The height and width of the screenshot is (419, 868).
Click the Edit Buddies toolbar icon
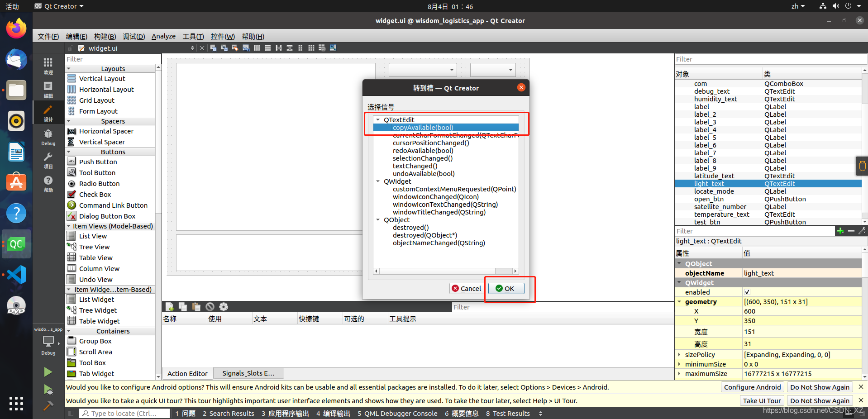click(x=235, y=48)
